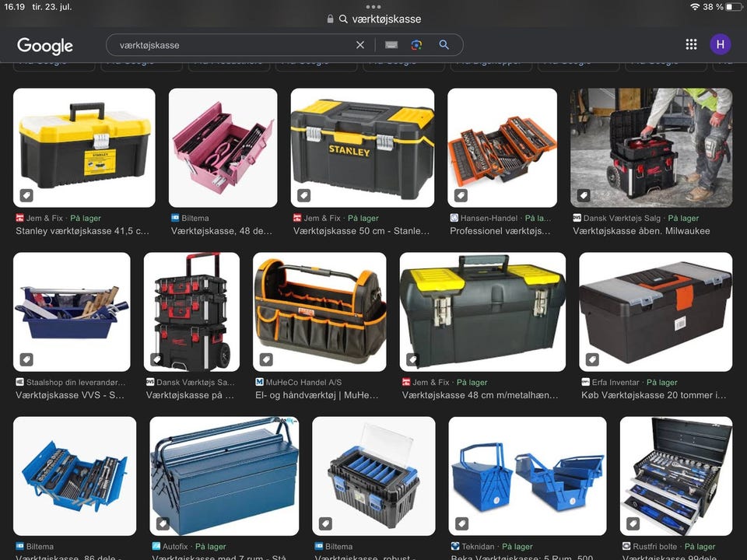
Task: Click product tag icon on Milwaukee photo
Action: point(584,195)
